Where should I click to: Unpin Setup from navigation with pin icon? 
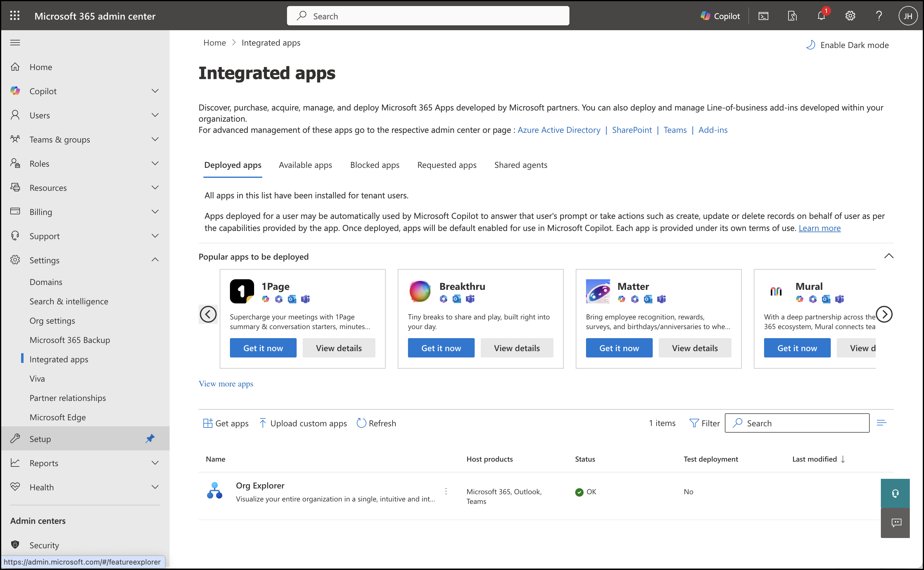[x=150, y=438]
